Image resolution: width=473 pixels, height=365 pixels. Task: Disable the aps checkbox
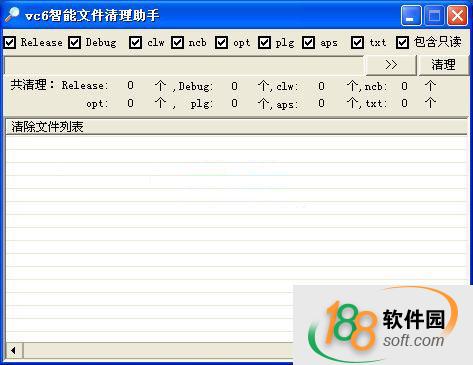coord(308,43)
